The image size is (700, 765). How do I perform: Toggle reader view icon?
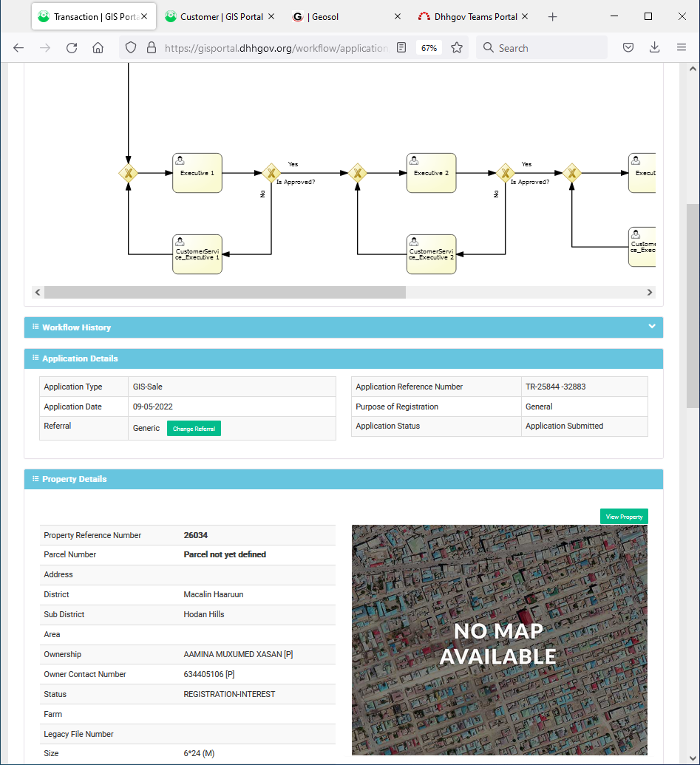pos(401,48)
